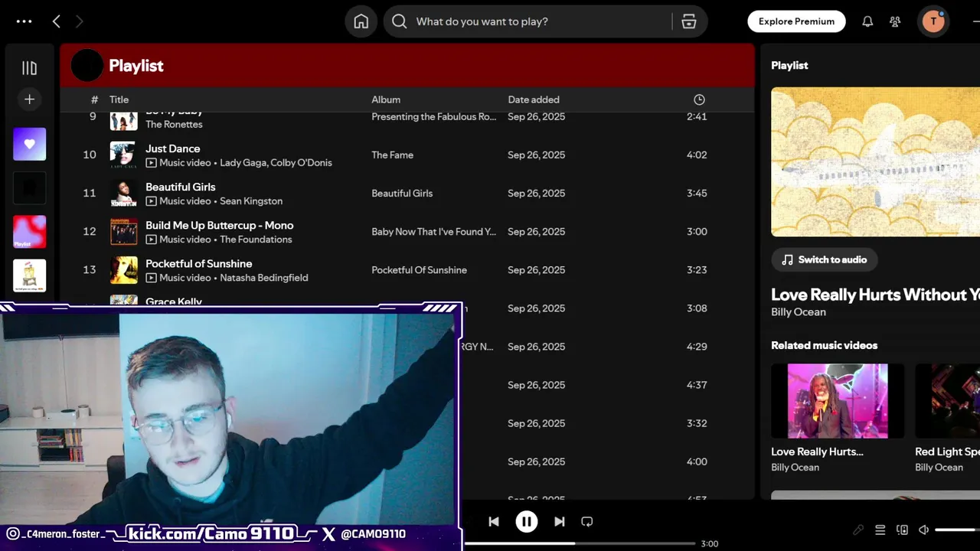Image resolution: width=980 pixels, height=551 pixels.
Task: Open the Home page
Action: tap(361, 21)
